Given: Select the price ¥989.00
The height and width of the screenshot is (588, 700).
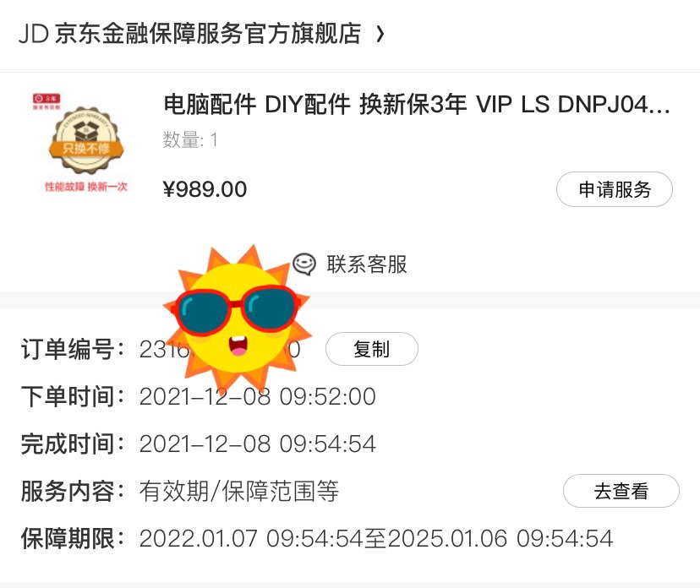Looking at the screenshot, I should 205,189.
